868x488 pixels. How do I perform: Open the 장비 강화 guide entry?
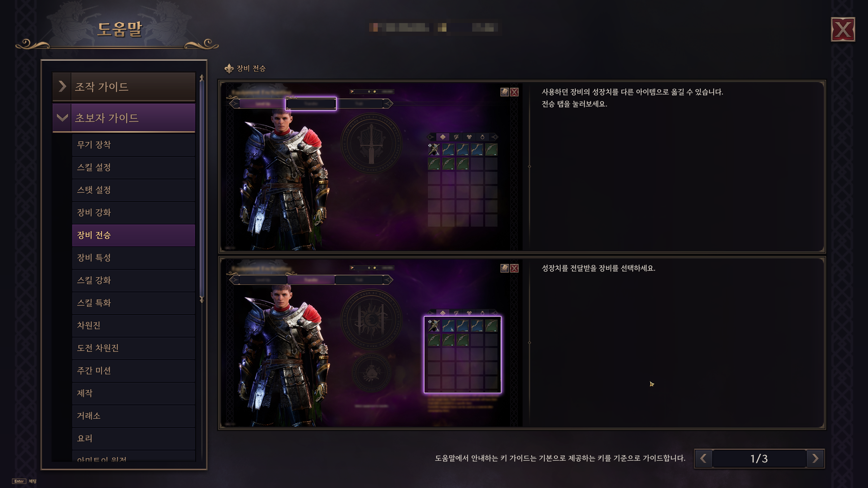[133, 213]
